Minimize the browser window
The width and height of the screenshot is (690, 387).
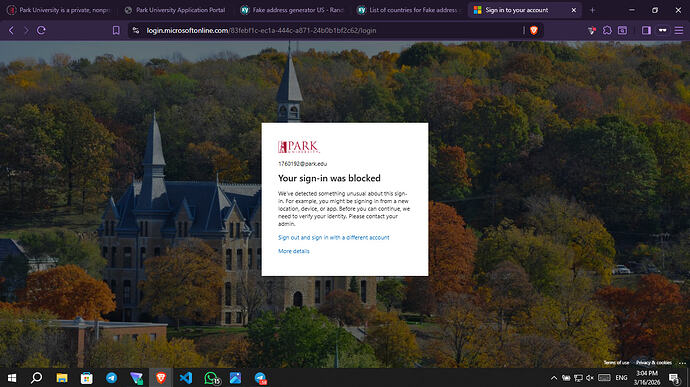click(x=632, y=10)
